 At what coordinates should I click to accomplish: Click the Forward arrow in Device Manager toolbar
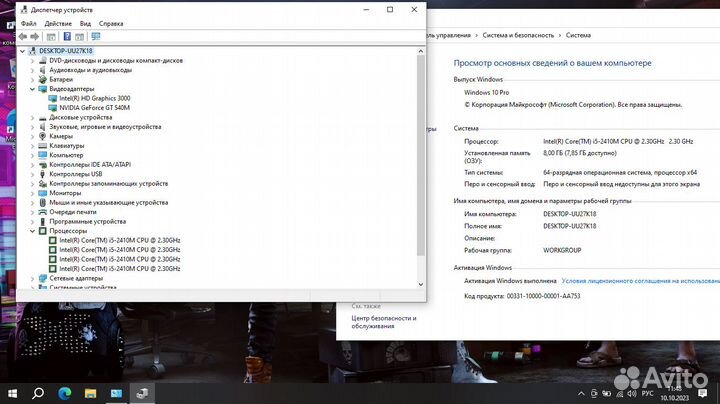34,36
